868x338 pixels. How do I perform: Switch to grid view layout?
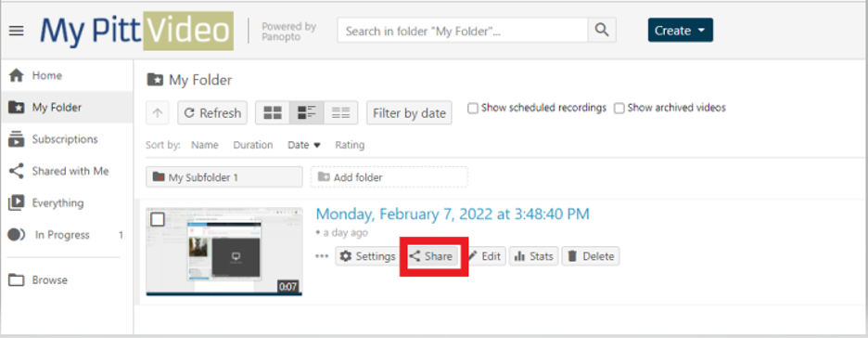click(273, 113)
